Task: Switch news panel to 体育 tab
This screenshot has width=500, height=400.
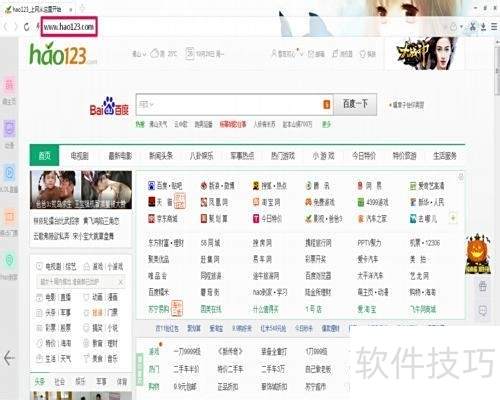Action: 122,382
